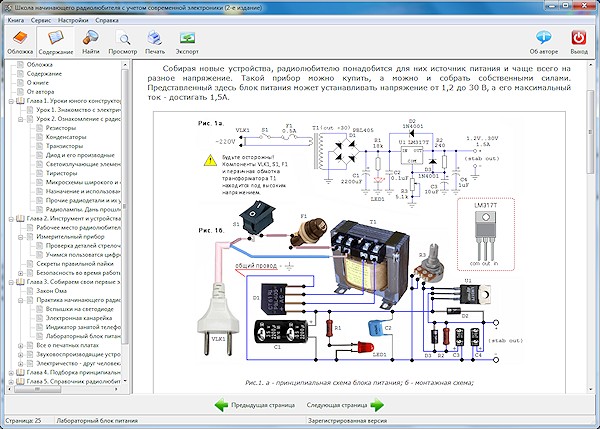The height and width of the screenshot is (429, 600).
Task: Open Вспышки на светодиоде item
Action: [x=80, y=309]
